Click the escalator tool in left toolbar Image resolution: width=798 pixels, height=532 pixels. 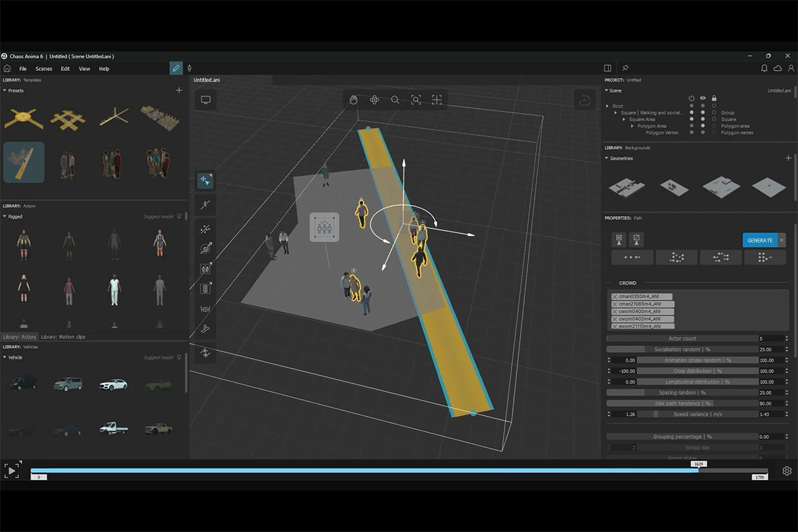point(206,329)
